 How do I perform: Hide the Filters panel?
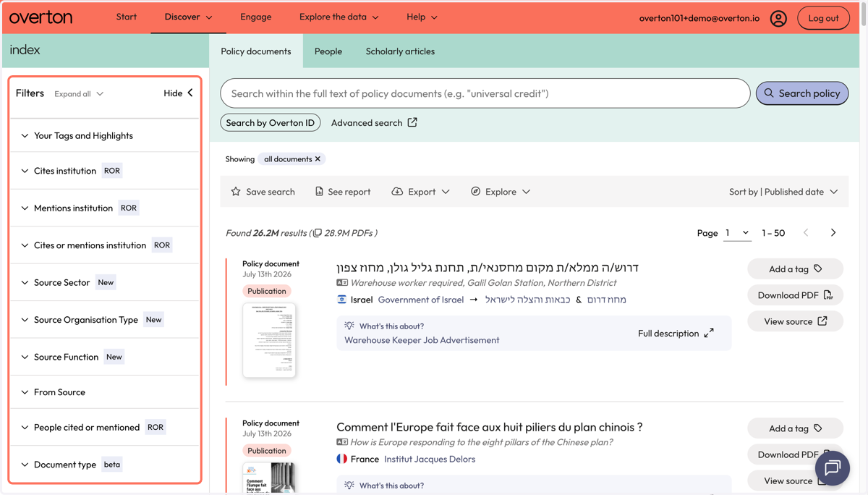click(x=179, y=93)
